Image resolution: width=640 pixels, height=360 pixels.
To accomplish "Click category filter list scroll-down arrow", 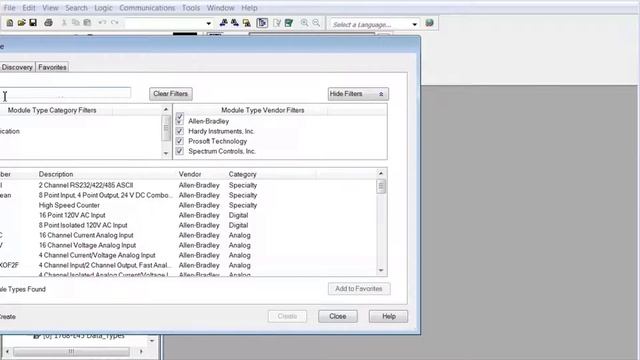I will point(166,153).
